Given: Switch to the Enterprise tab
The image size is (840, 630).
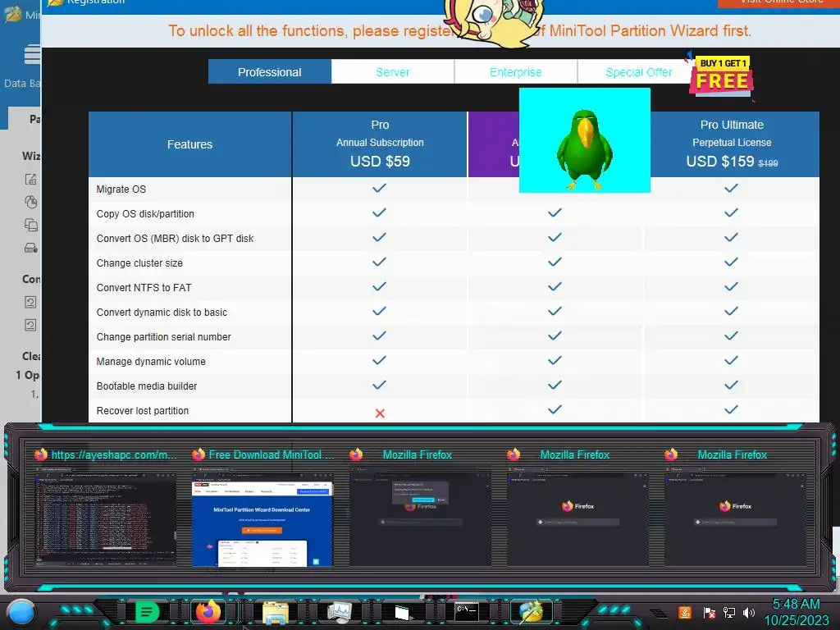Looking at the screenshot, I should coord(515,72).
